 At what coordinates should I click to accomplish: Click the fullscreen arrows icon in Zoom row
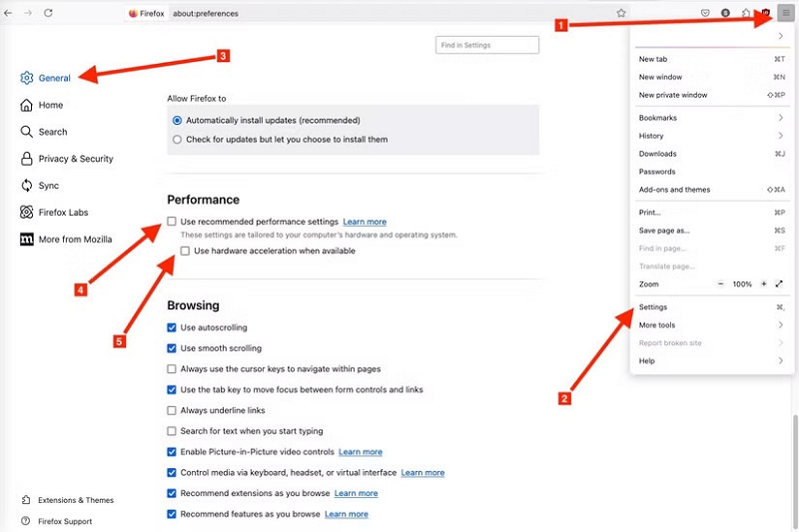779,284
